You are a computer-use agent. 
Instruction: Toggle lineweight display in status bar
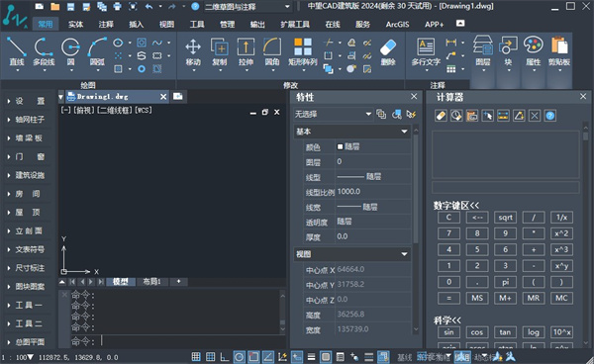(311, 356)
